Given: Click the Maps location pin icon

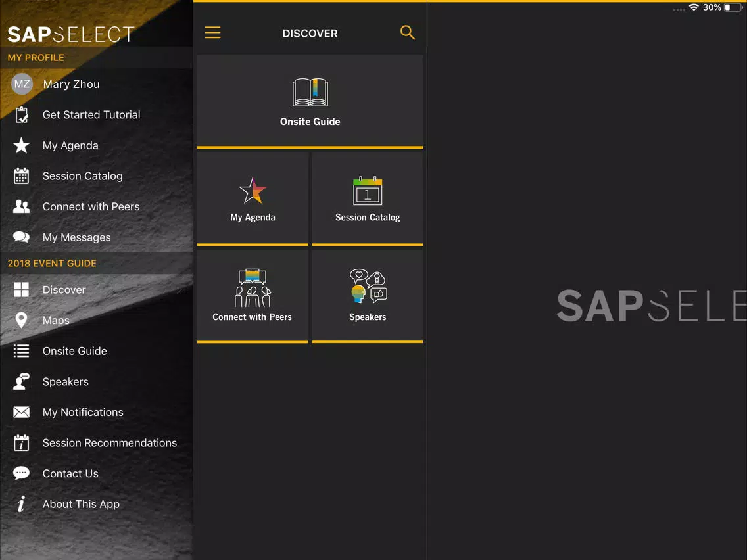Looking at the screenshot, I should coord(22,320).
